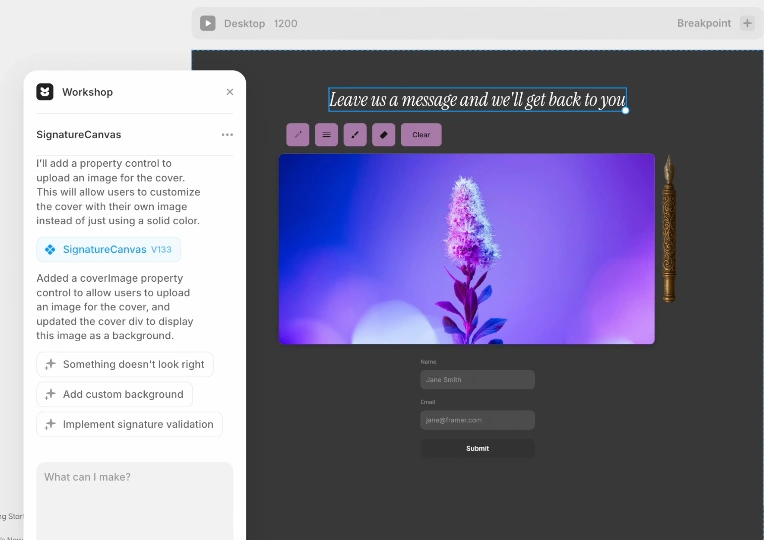Select the brush tool icon
Screen dimensions: 764x540
[355, 135]
